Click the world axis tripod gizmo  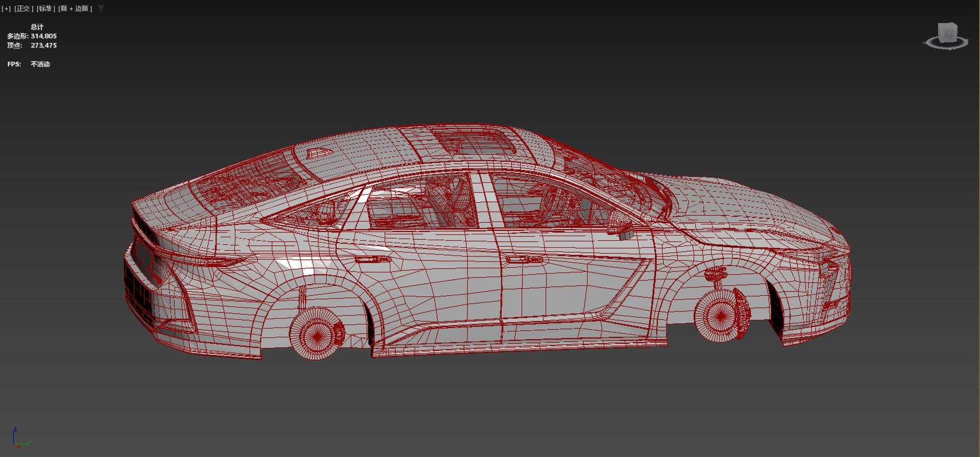20,438
